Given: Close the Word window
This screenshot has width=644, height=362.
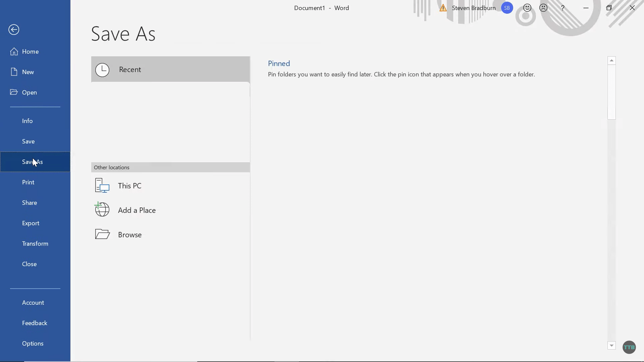Looking at the screenshot, I should pos(632,8).
